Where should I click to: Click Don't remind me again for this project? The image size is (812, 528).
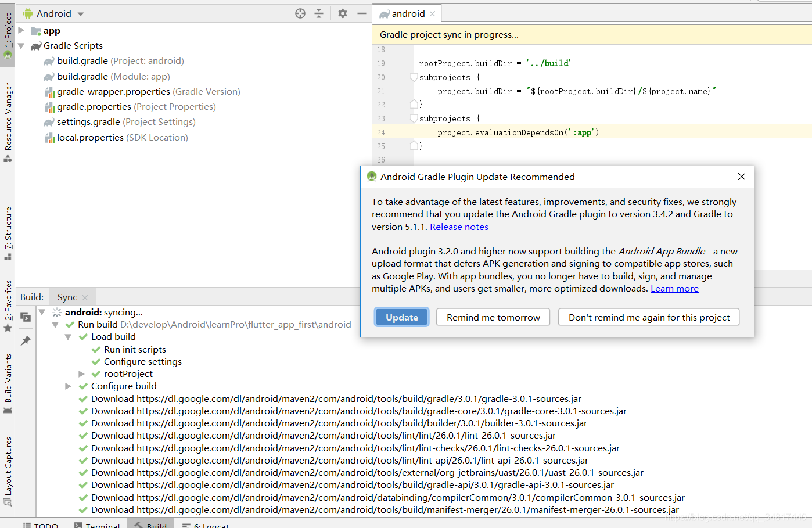tap(649, 317)
